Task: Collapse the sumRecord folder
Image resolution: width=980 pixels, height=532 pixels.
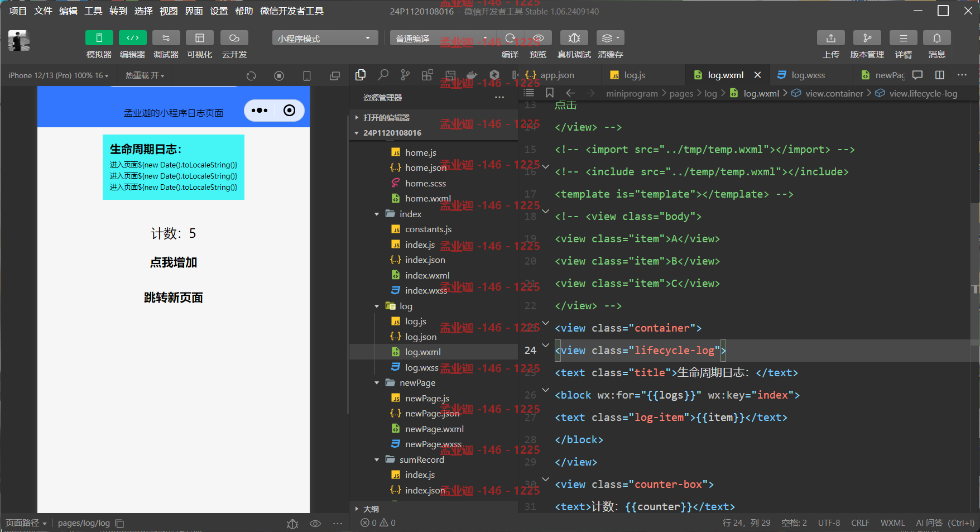Action: [x=434, y=459]
